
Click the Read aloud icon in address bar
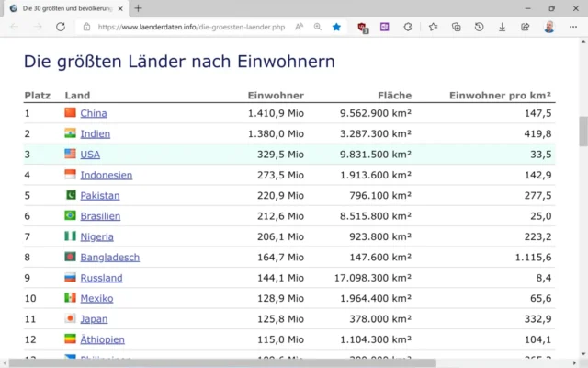300,28
